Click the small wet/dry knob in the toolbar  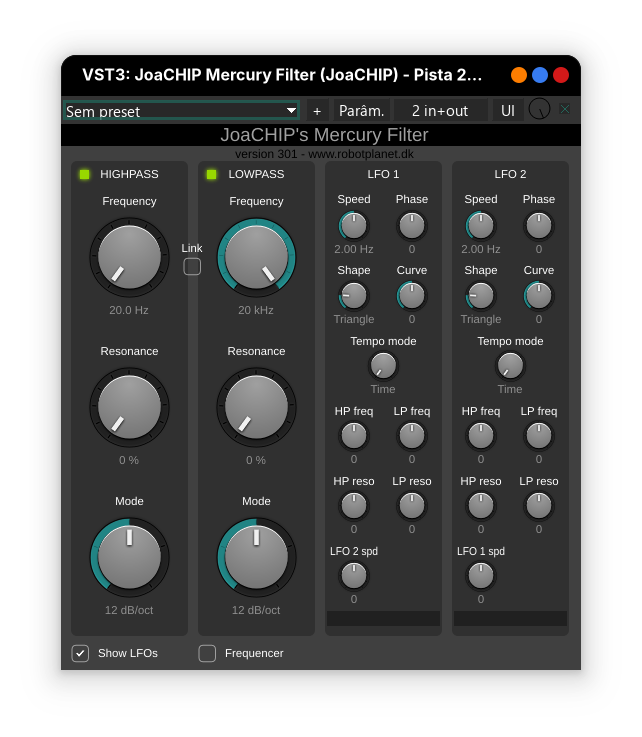click(539, 109)
